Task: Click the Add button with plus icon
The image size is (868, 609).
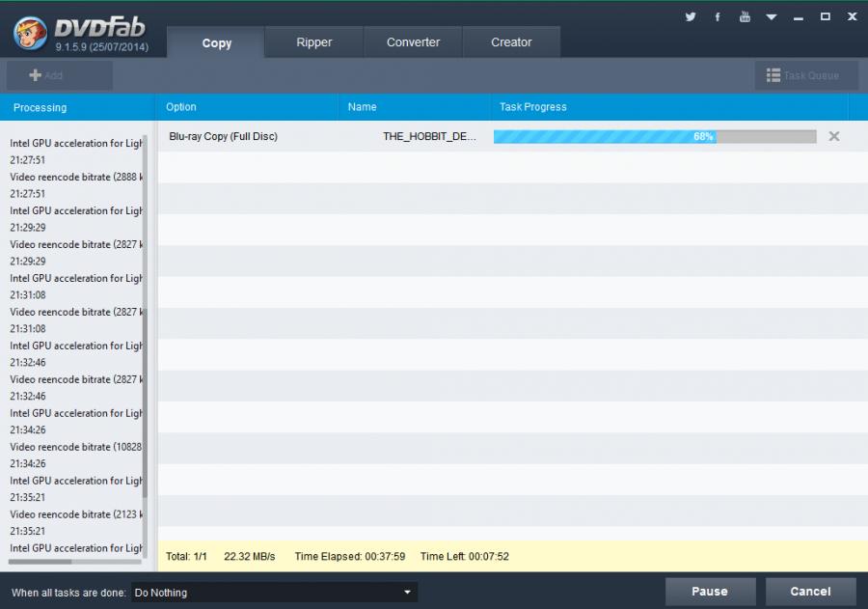Action: tap(59, 75)
